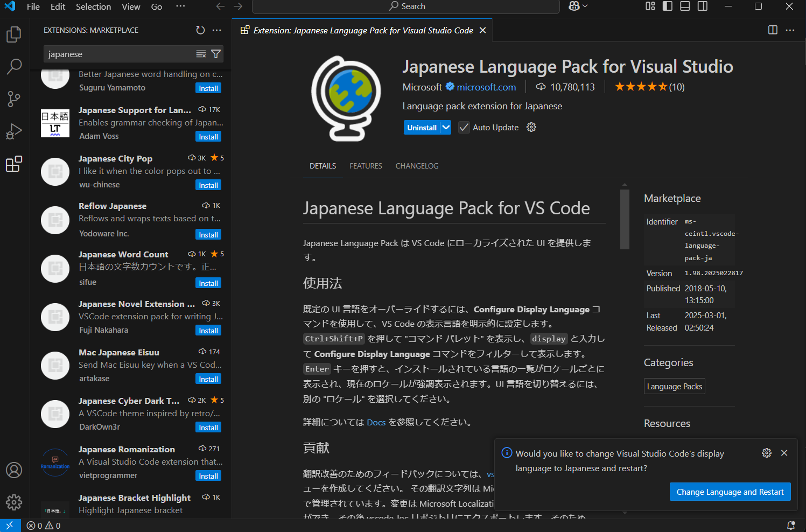Open the Explorer view in activity bar
This screenshot has width=806, height=532.
pos(14,34)
